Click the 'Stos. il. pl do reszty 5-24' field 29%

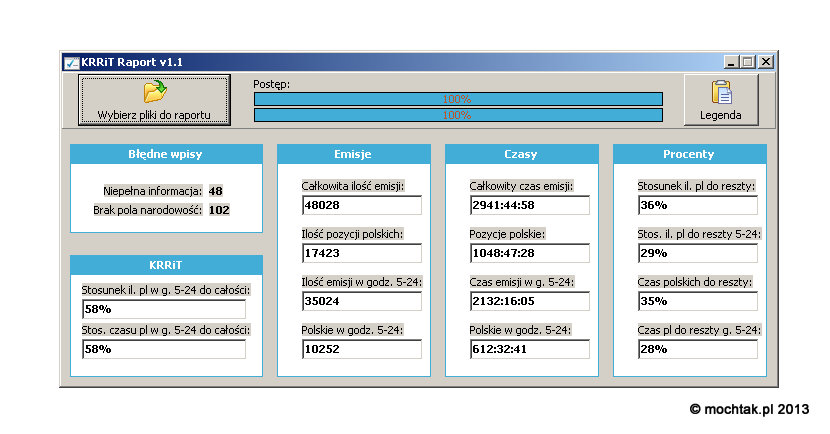click(x=698, y=253)
